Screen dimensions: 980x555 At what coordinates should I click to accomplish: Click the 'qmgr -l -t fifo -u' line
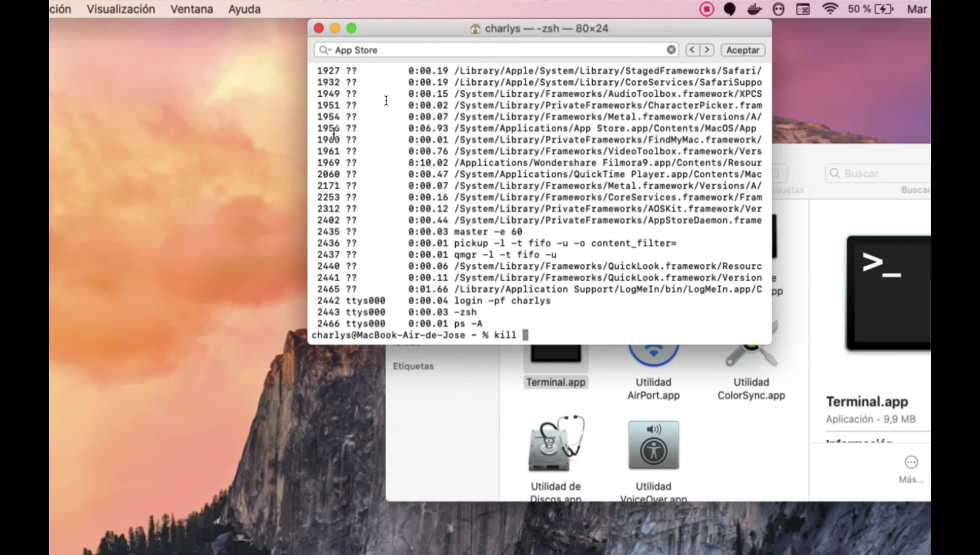[436, 254]
